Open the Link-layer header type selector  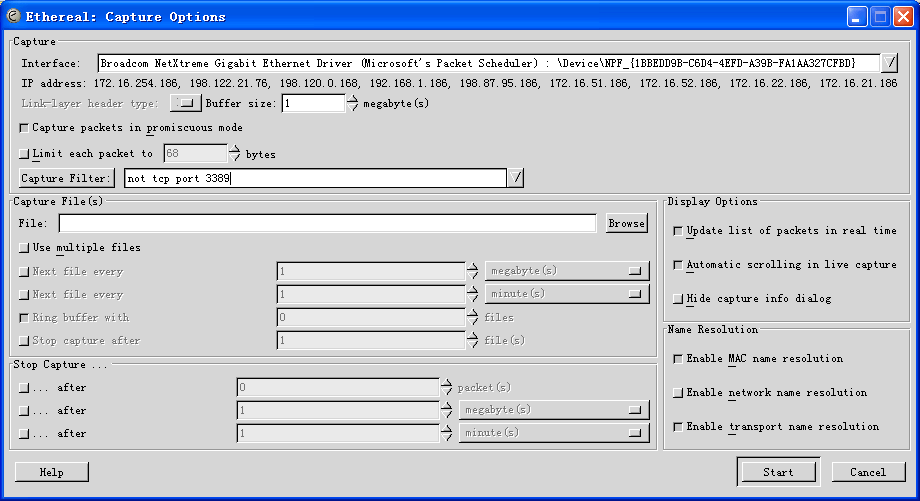point(185,103)
